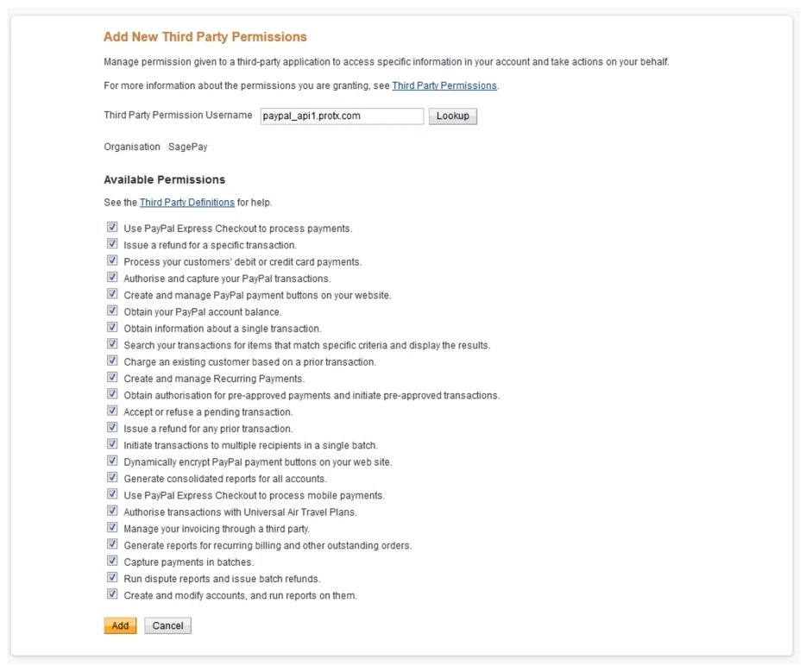Uncheck Create and modify accounts permission
Viewport: 806px width, 672px height.
click(x=112, y=593)
